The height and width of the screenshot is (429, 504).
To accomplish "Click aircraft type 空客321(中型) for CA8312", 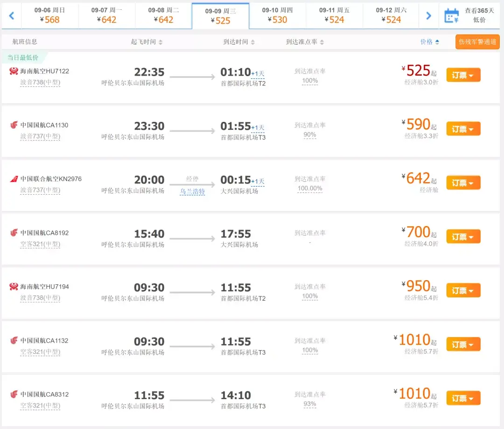I will tap(40, 406).
